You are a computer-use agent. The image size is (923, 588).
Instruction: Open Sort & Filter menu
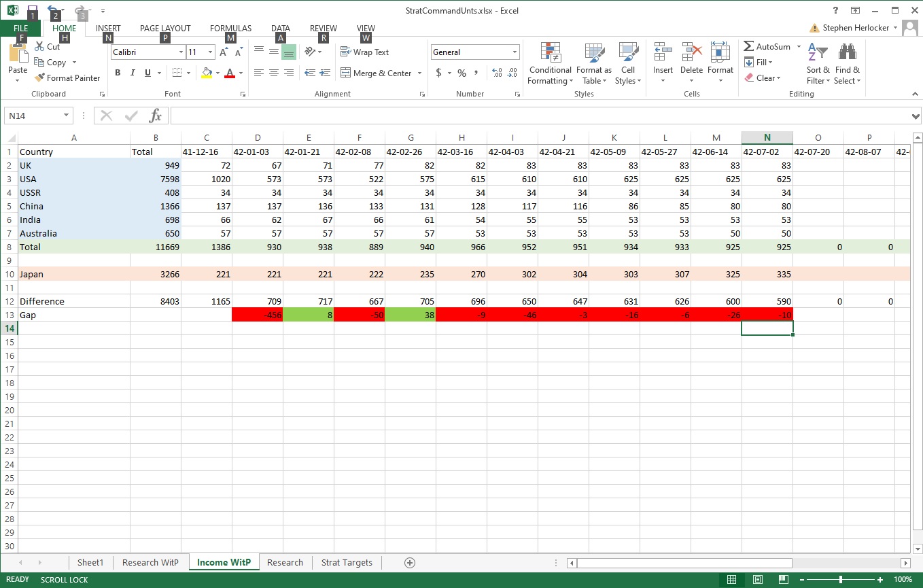click(818, 63)
